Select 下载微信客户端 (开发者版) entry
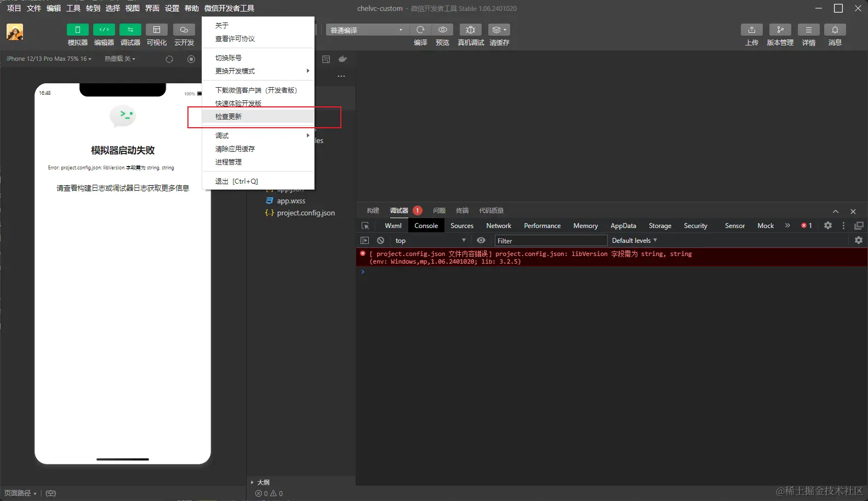The height and width of the screenshot is (501, 868). point(258,90)
